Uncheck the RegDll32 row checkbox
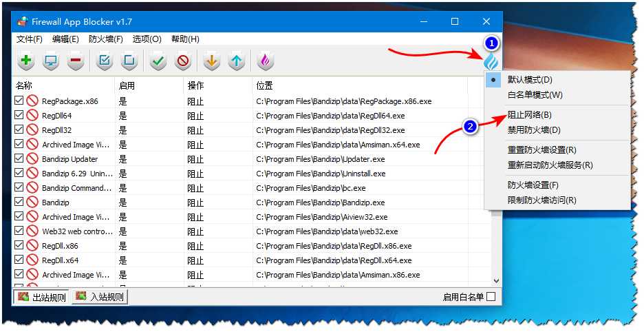Viewport: 644px width, 332px height. (19, 129)
